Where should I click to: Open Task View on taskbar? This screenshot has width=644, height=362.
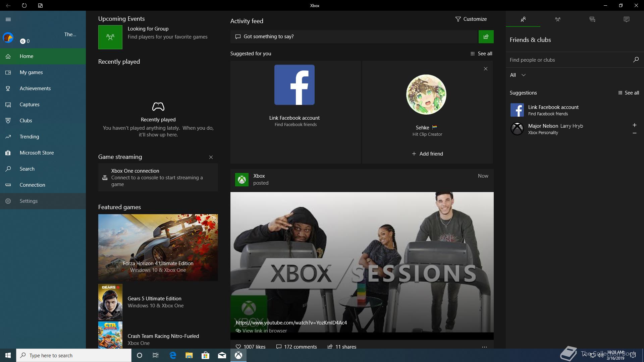pyautogui.click(x=156, y=355)
